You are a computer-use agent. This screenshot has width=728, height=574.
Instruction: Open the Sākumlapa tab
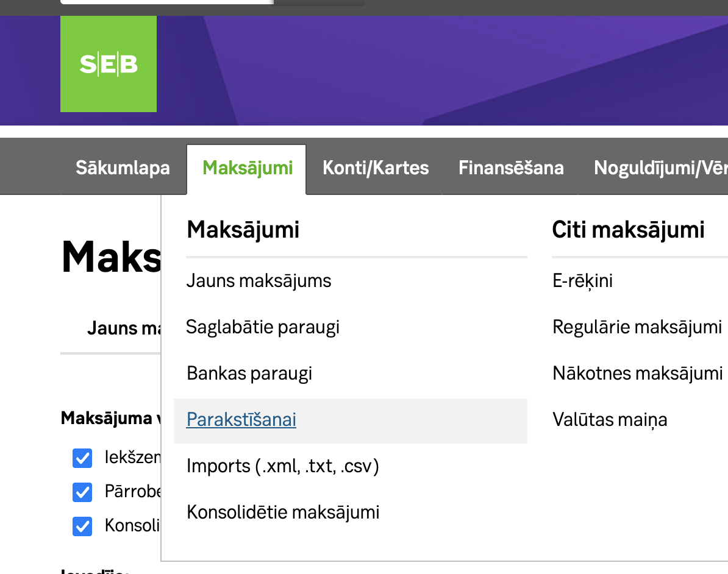click(x=123, y=168)
